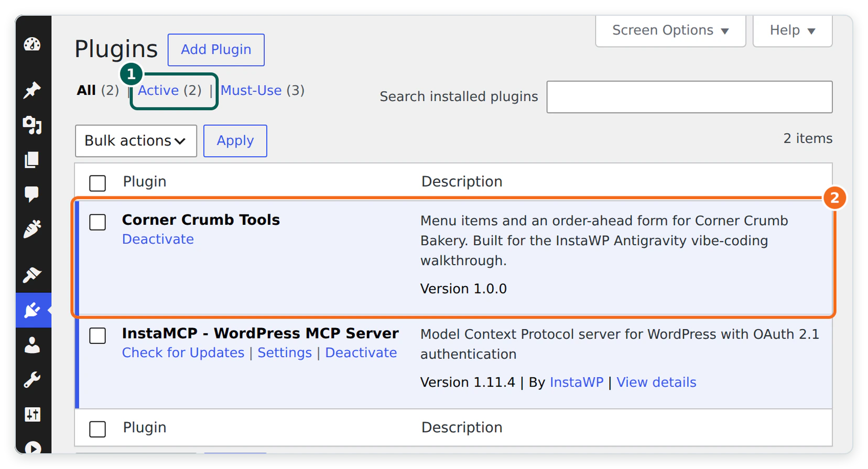
Task: Open Comments from the sidebar icon
Action: [x=32, y=194]
